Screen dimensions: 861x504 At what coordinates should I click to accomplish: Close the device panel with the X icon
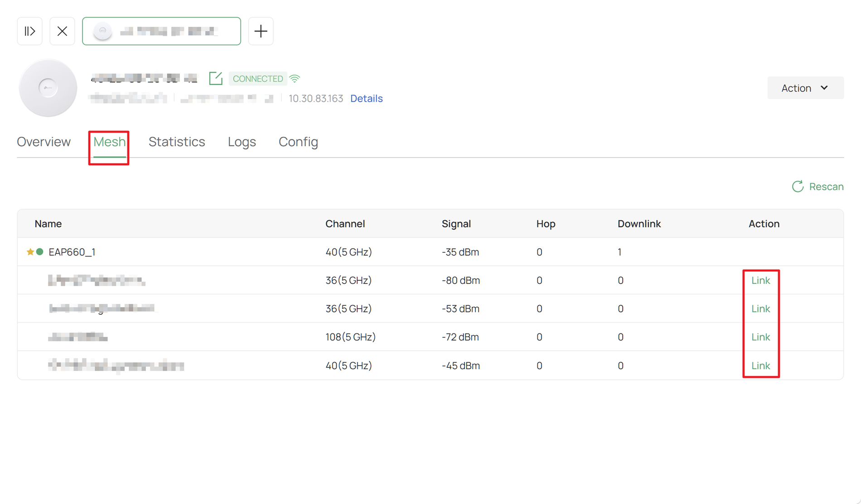pyautogui.click(x=62, y=31)
